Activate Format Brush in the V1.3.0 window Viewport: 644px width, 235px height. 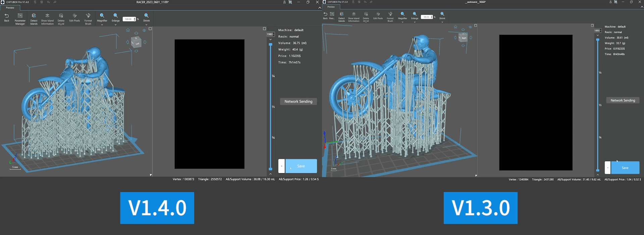click(x=390, y=17)
